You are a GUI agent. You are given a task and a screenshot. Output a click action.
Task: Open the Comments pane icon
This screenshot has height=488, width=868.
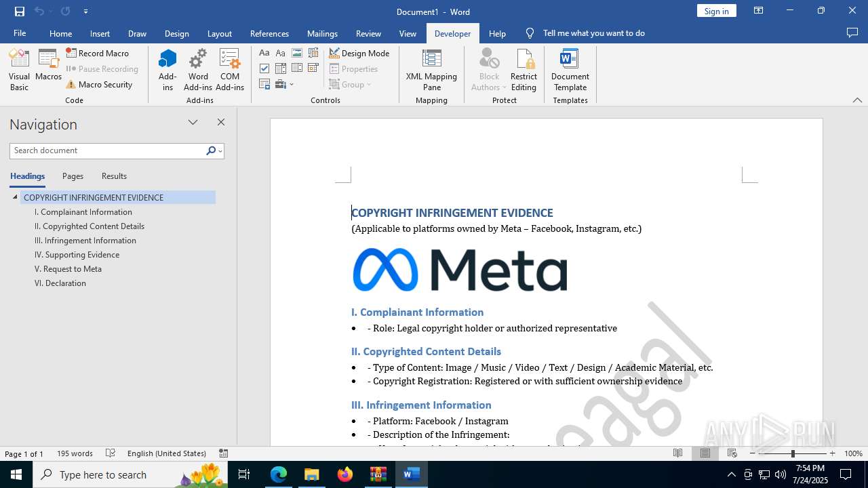tap(852, 33)
